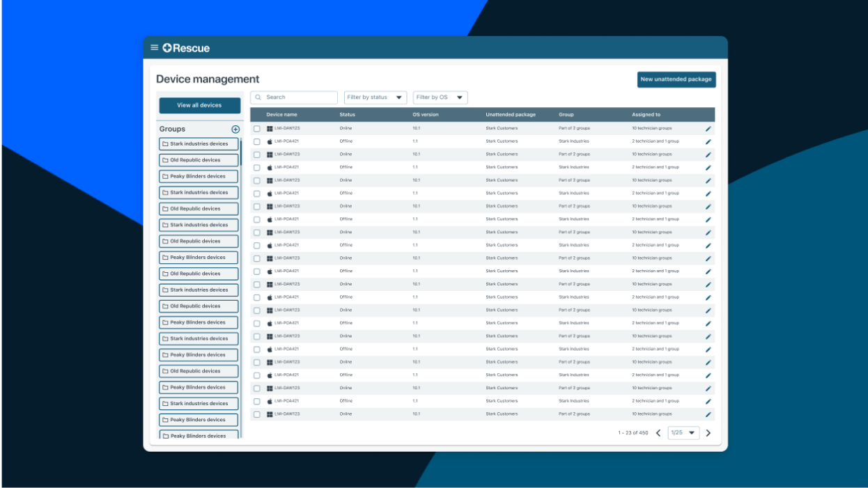Screen dimensions: 868x488
Task: Click the Rescue logo icon
Action: click(x=167, y=47)
